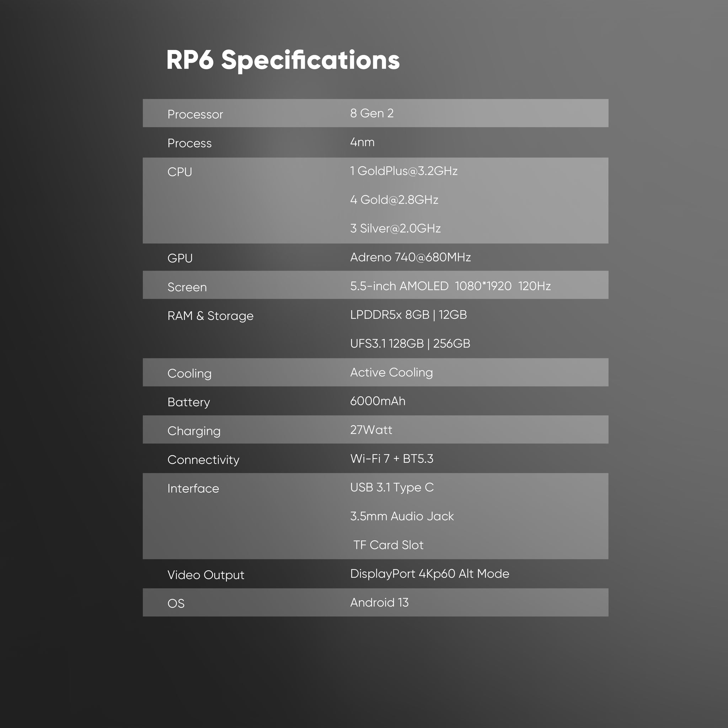Image resolution: width=728 pixels, height=728 pixels.
Task: Click the 5.5-inch AMOLED screen value
Action: 450,286
